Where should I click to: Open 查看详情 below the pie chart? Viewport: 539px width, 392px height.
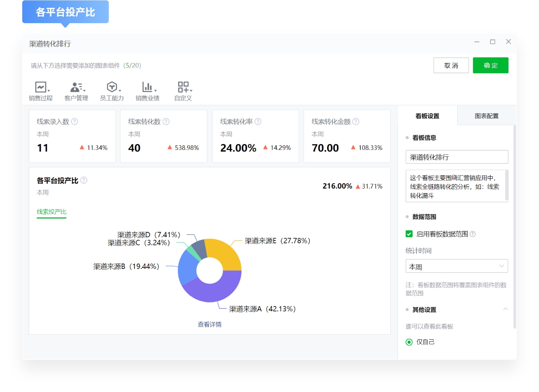click(209, 324)
